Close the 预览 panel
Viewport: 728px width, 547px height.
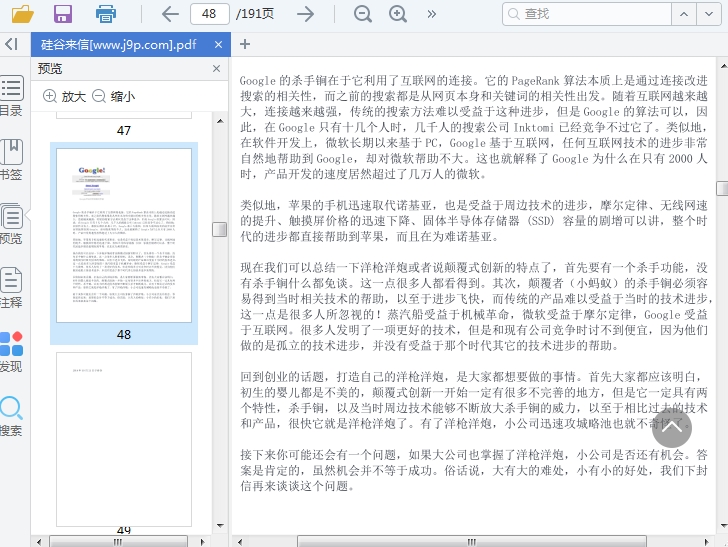point(216,69)
